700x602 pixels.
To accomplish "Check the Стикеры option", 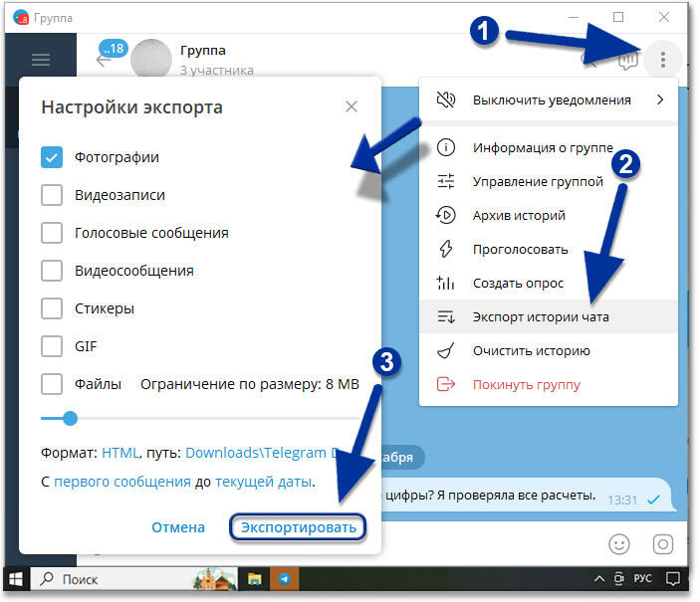I will 52,308.
